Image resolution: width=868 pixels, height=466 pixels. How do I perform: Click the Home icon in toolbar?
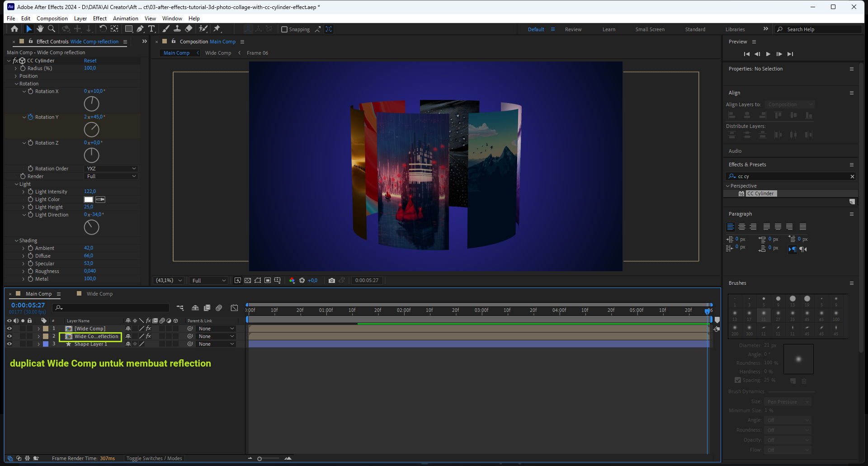pyautogui.click(x=14, y=29)
